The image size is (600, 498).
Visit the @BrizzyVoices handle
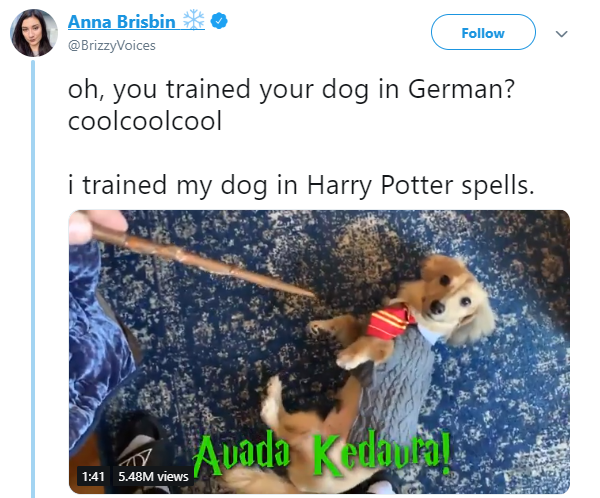coord(111,46)
